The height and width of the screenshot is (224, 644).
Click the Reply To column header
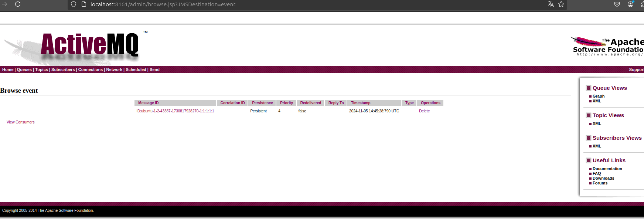click(x=336, y=103)
